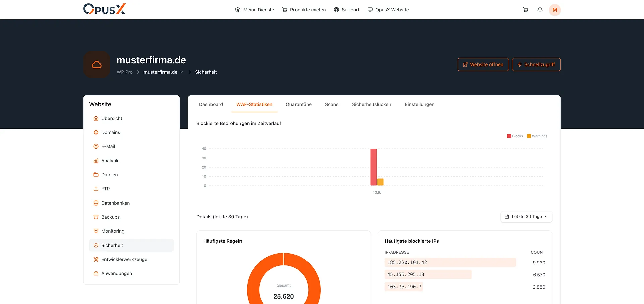
Task: Open Meine Dienste in the top navigation
Action: pyautogui.click(x=255, y=10)
